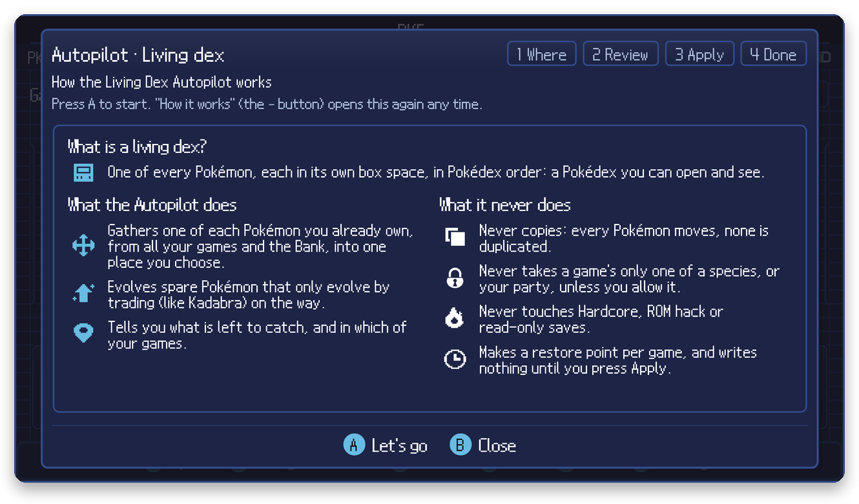Click the four-arrow move icon next to Gathers
The height and width of the screenshot is (504, 859).
click(83, 246)
